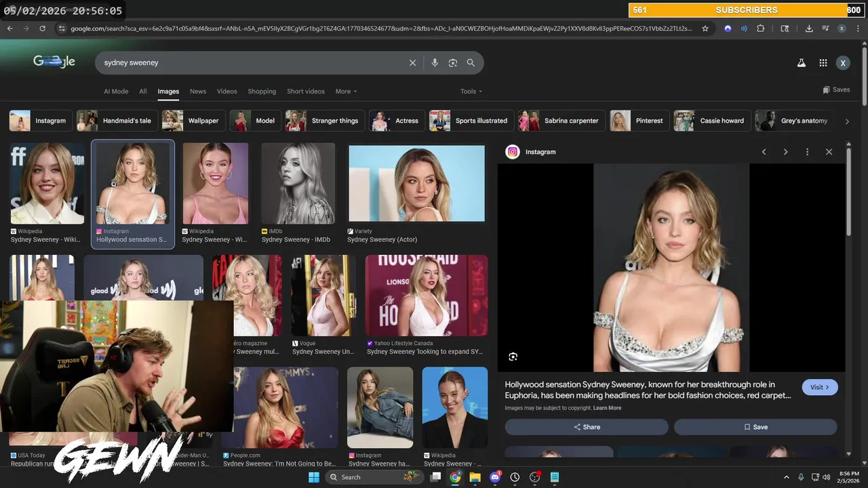The image size is (868, 488).
Task: Open Chrome three-dot menu
Action: [x=858, y=28]
